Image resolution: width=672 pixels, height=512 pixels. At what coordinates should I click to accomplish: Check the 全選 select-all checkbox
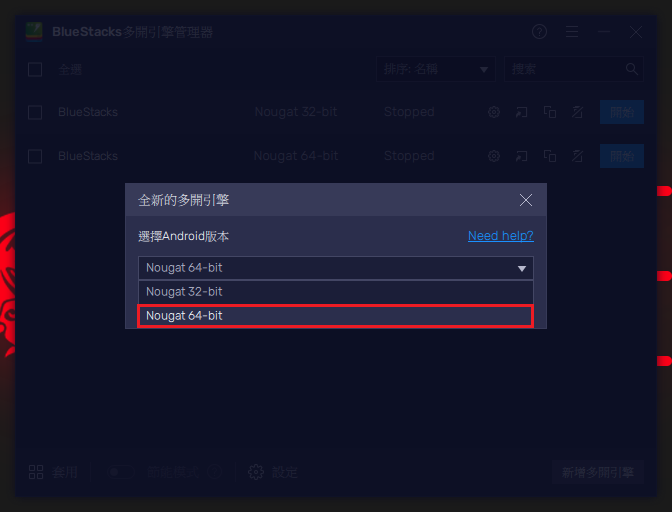coord(35,69)
